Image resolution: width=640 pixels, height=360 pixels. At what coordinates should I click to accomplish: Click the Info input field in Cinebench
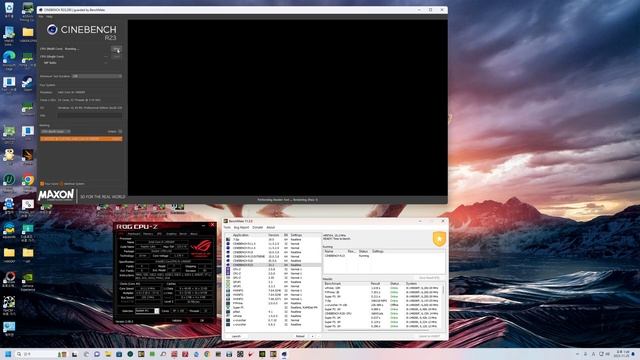[90, 116]
